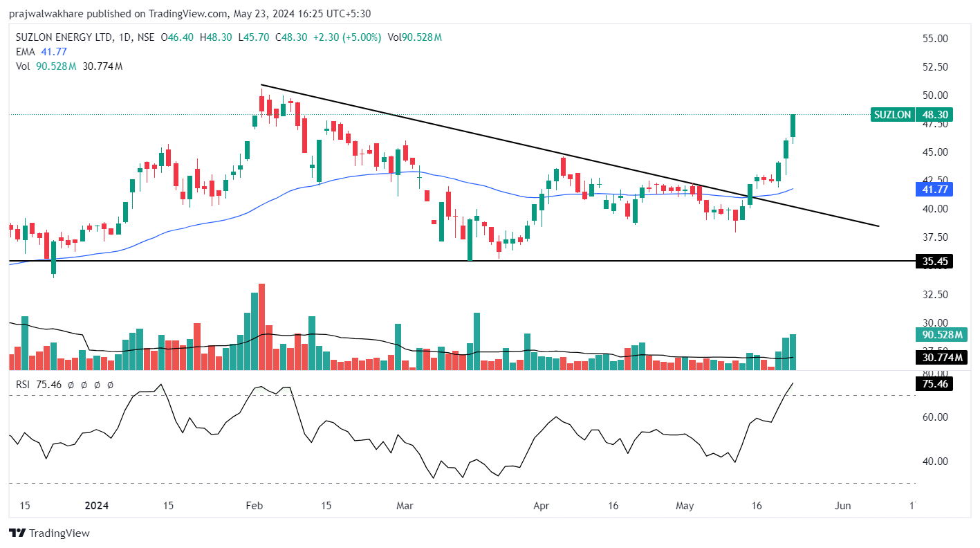This screenshot has width=980, height=548.
Task: Click the 32.50 price scale label
Action: 934,295
